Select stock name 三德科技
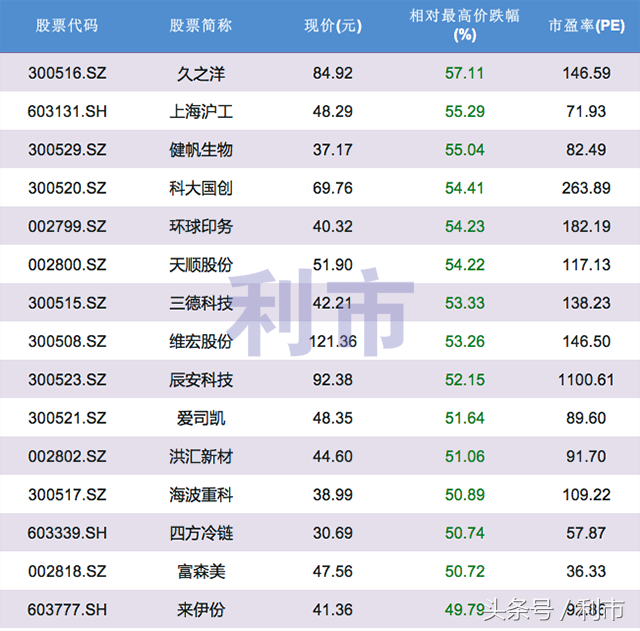640x631 pixels. tap(201, 304)
